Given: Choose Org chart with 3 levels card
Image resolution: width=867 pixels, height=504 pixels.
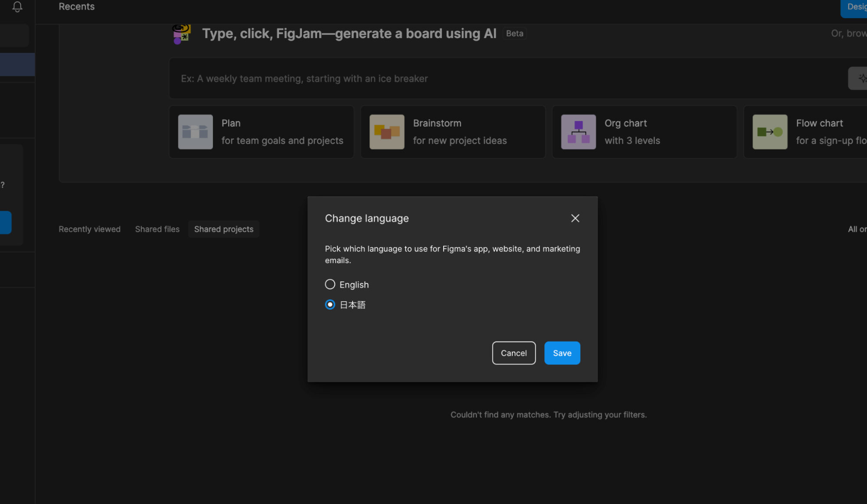Looking at the screenshot, I should coord(645,132).
